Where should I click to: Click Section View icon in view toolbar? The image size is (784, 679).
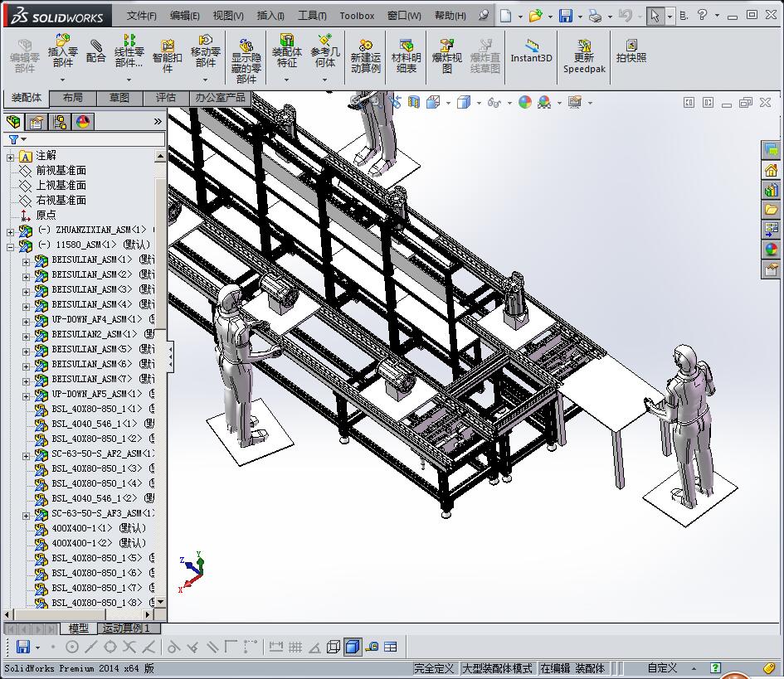(413, 103)
